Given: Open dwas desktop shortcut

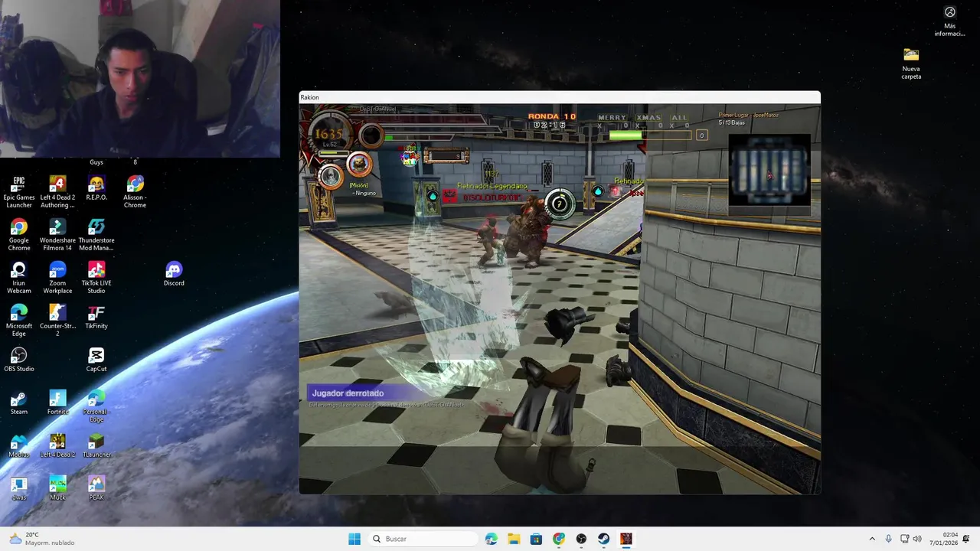Looking at the screenshot, I should 19,488.
